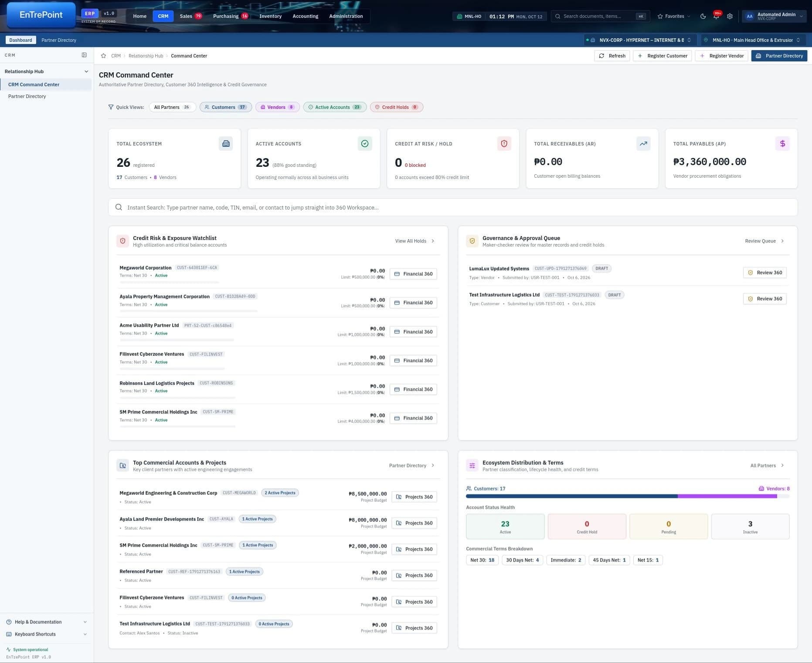
Task: Open notifications bell icon
Action: click(x=716, y=16)
